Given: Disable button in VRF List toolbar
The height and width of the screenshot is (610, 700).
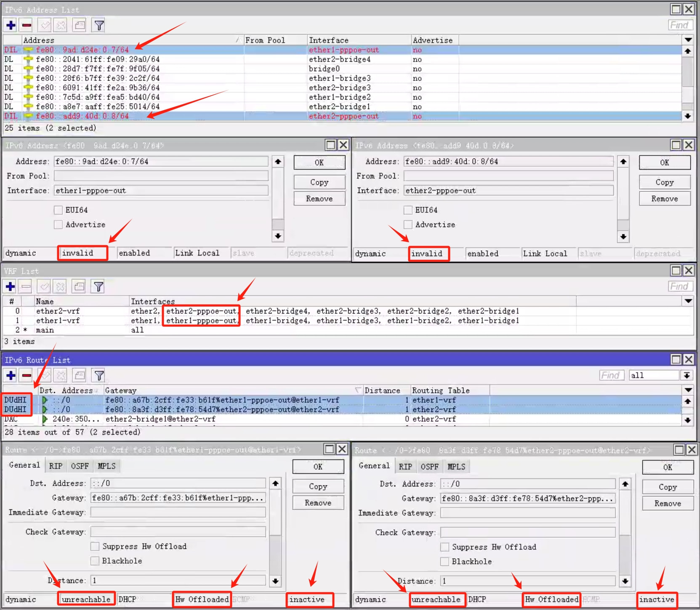Looking at the screenshot, I should coord(61,287).
